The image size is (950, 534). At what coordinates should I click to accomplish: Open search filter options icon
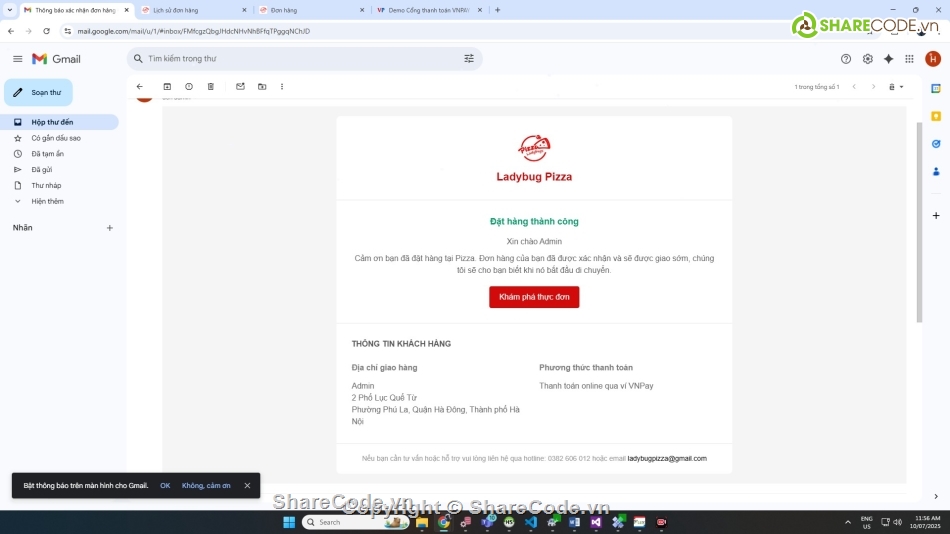[469, 59]
